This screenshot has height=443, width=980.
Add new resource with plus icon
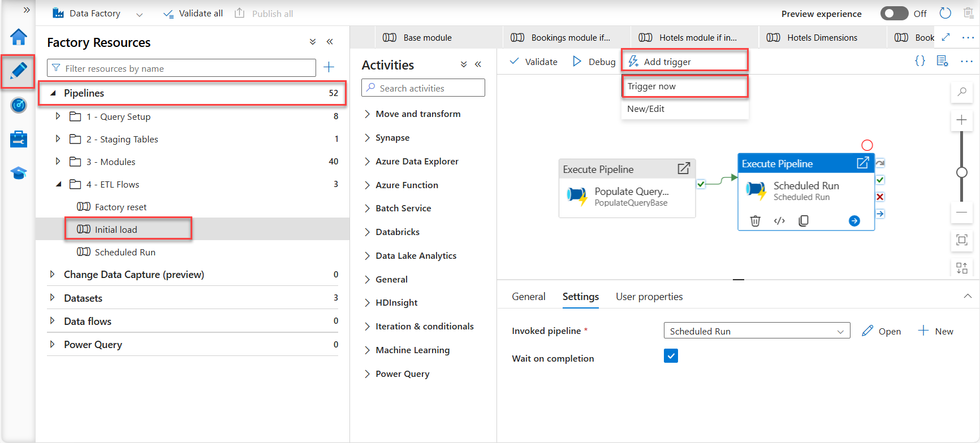pos(329,68)
